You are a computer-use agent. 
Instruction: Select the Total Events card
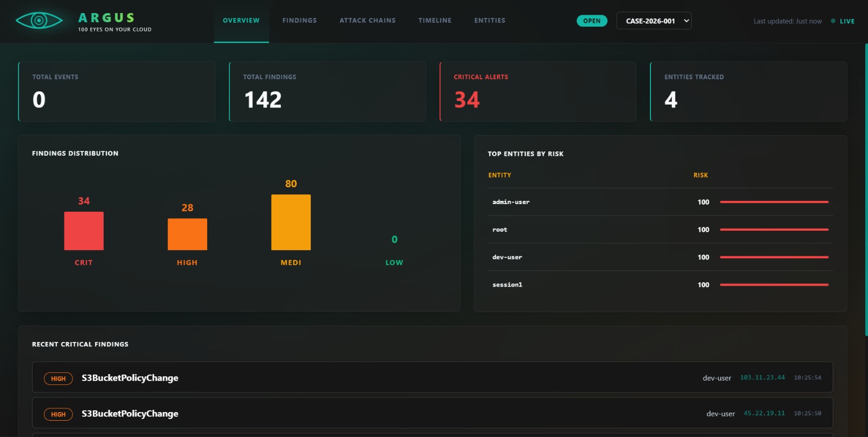(x=117, y=91)
